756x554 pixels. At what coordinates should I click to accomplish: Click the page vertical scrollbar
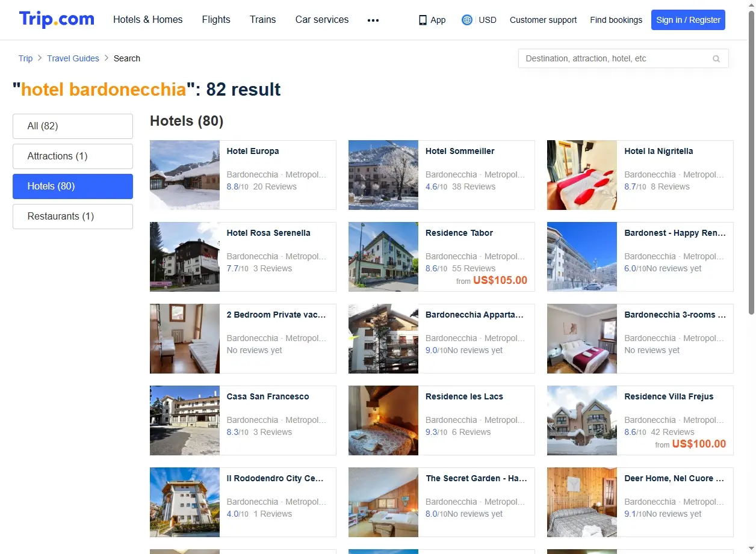[751, 162]
